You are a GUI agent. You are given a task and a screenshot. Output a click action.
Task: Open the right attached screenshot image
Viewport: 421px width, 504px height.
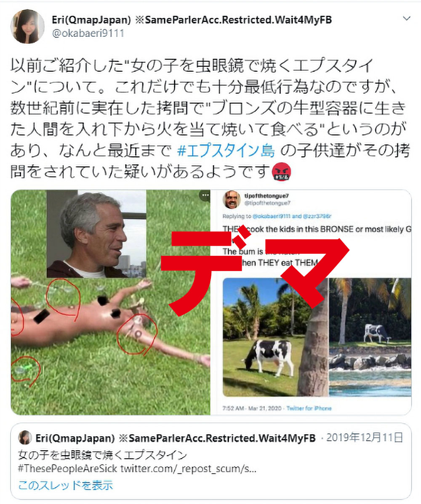pyautogui.click(x=311, y=302)
